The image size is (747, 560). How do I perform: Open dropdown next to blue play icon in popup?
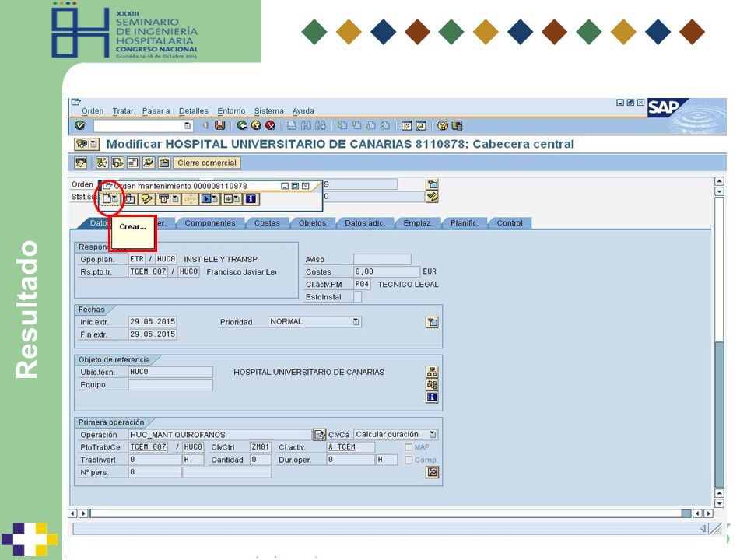pyautogui.click(x=215, y=198)
